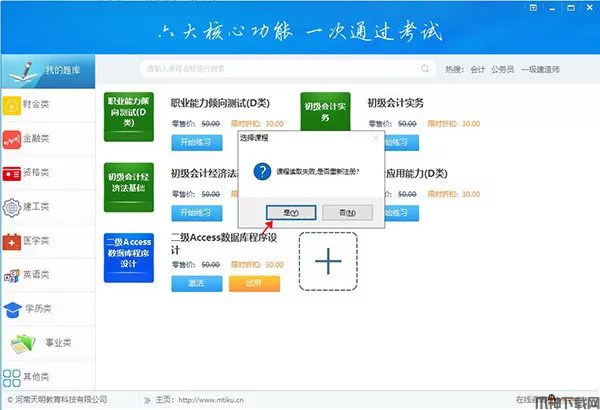Viewport: 600px width, 410px height.
Task: Start practice for 初级会计经济法基础
Action: [197, 213]
